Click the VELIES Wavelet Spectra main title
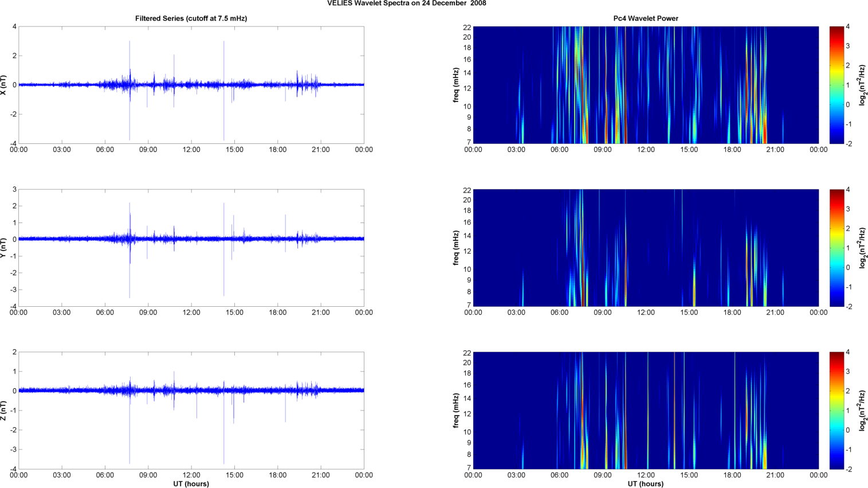Image resolution: width=868 pixels, height=488 pixels. tap(406, 3)
